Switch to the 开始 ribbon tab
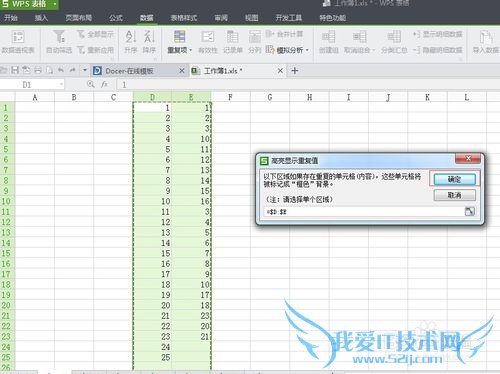 pos(11,18)
